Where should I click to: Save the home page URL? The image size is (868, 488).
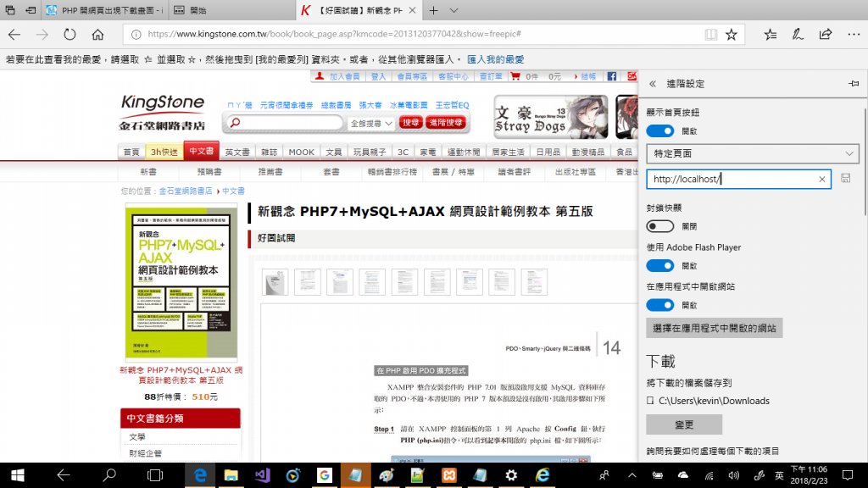[845, 178]
